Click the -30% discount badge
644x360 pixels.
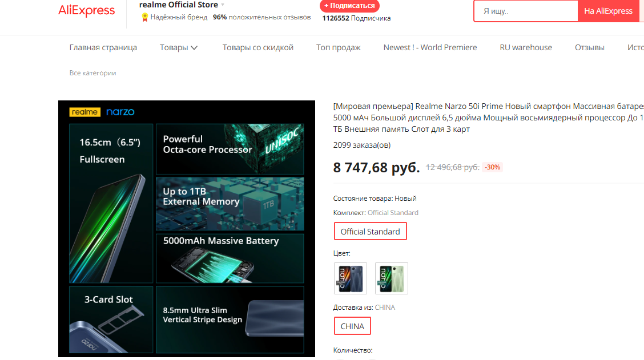[492, 167]
